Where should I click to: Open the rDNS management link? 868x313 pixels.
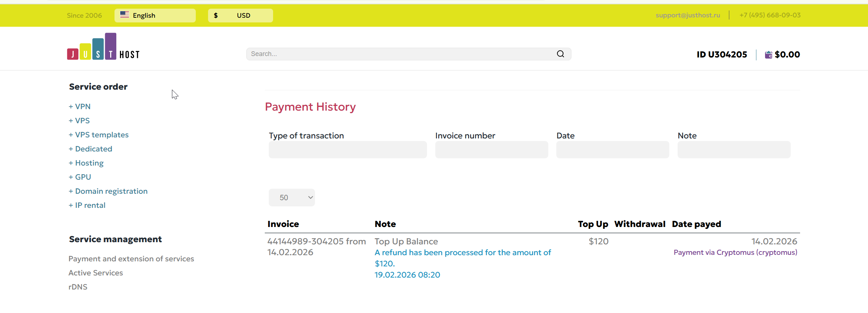tap(78, 287)
